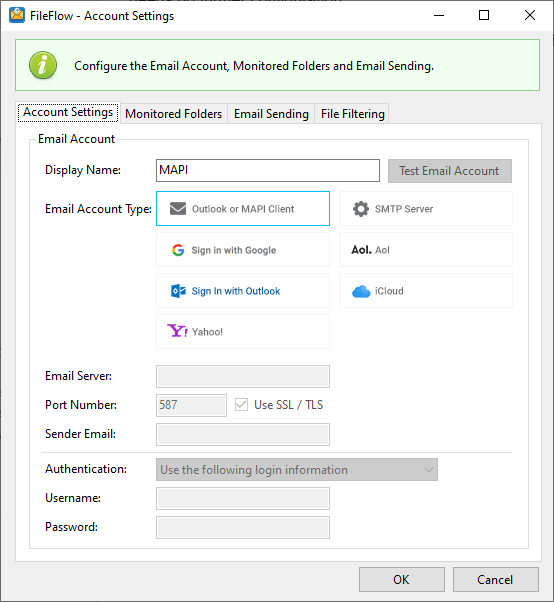Go to the File Filtering tab
554x602 pixels.
pos(352,114)
